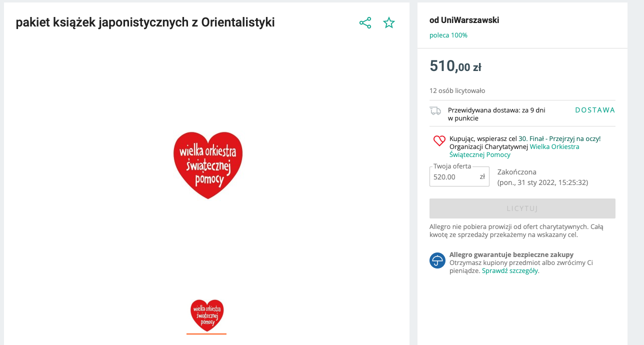This screenshot has height=345, width=644.
Task: Click the delivery truck icon
Action: [435, 110]
